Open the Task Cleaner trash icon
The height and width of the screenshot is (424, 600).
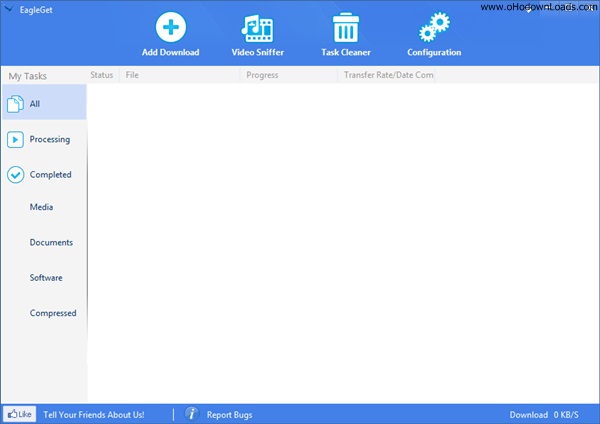tap(346, 27)
